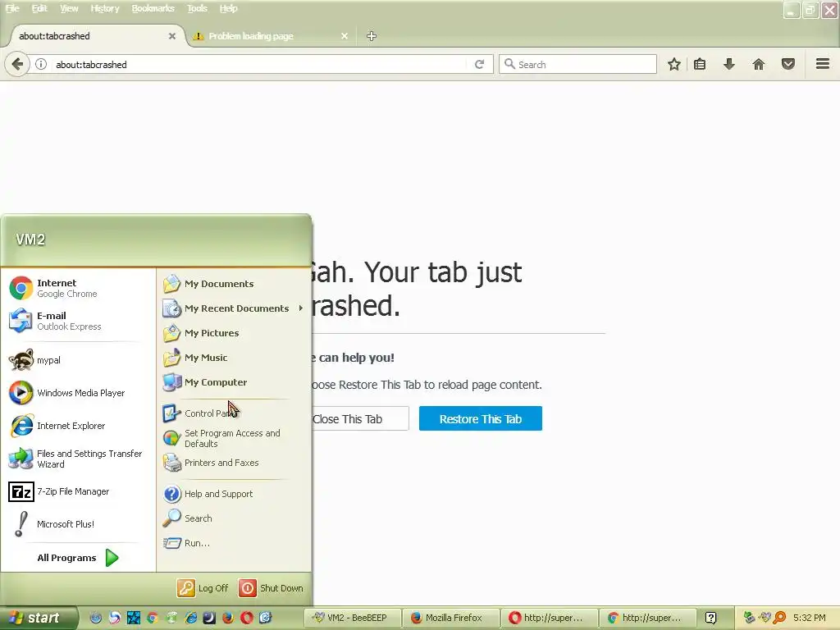This screenshot has height=630, width=840.
Task: Close the about:tabcrashed tab
Action: tap(172, 36)
